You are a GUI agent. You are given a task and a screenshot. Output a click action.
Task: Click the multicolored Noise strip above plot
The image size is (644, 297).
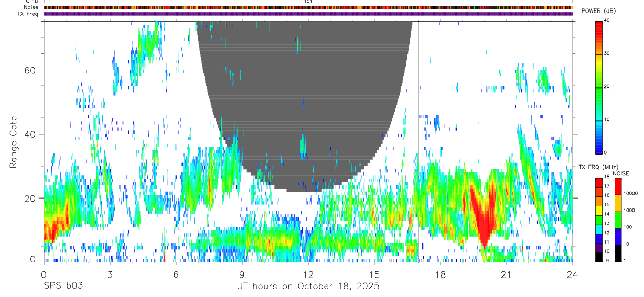tap(308, 7)
